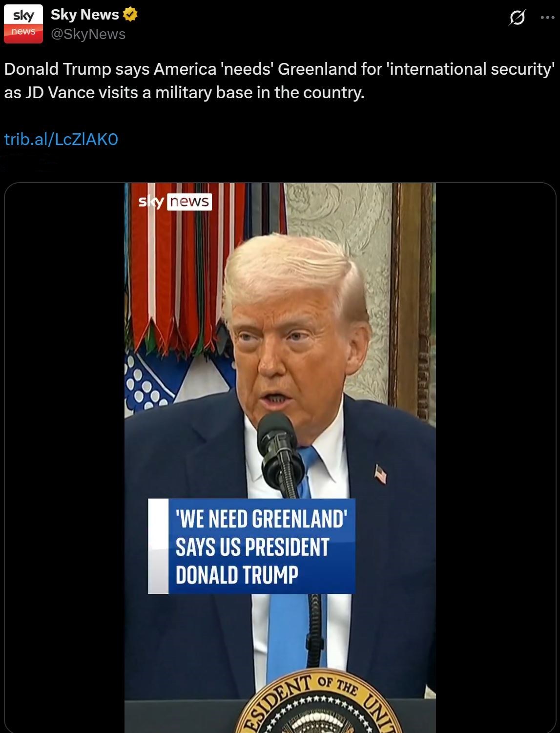This screenshot has width=560, height=733.
Task: Click the 'WE NEED GREENLAND' caption banner
Action: [251, 546]
